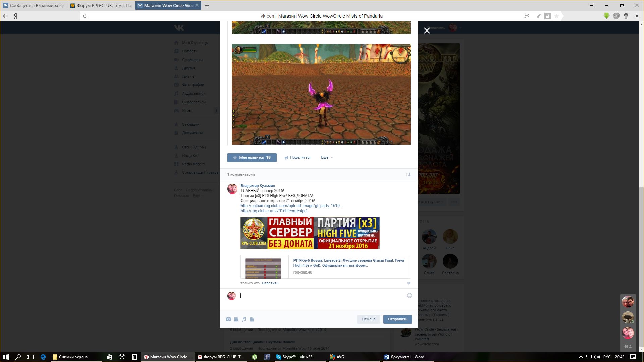Screen dimensions: 644x362
Task: Open the 40 friends online counter
Action: [628, 346]
